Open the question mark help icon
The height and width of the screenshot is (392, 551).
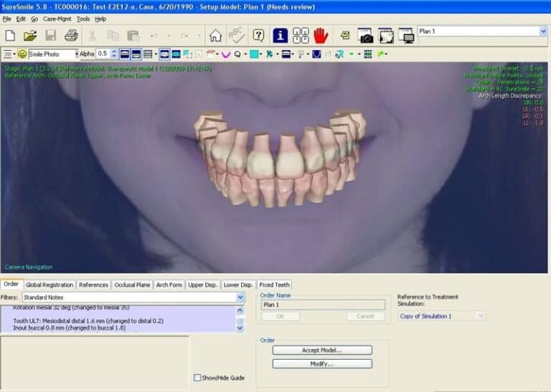[258, 35]
